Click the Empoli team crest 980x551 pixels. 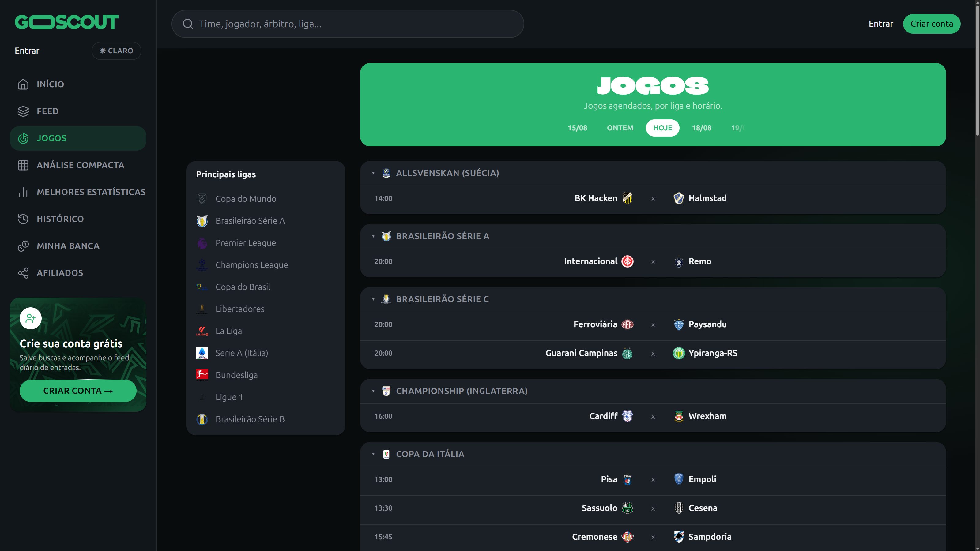tap(679, 479)
